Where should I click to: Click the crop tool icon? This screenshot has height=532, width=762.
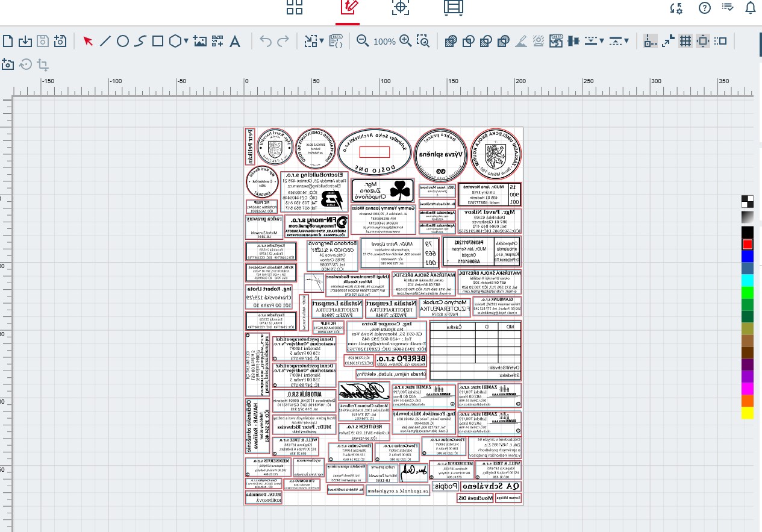[x=43, y=64]
